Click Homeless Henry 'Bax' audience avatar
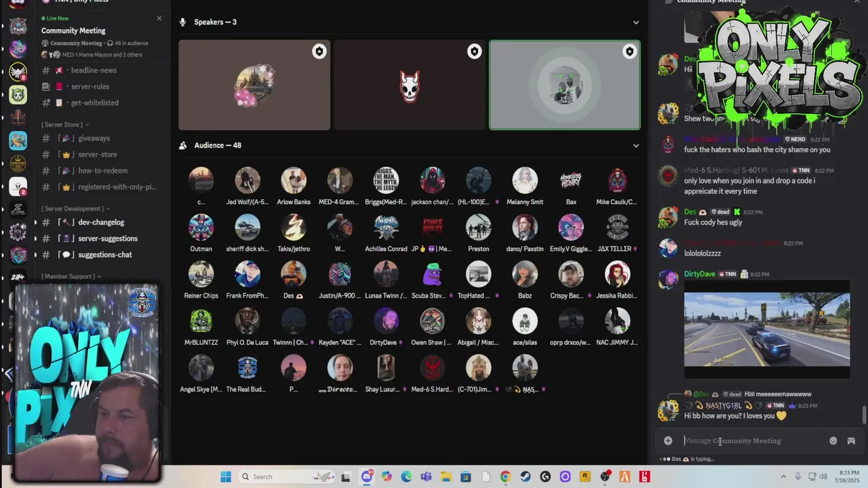 (x=571, y=180)
